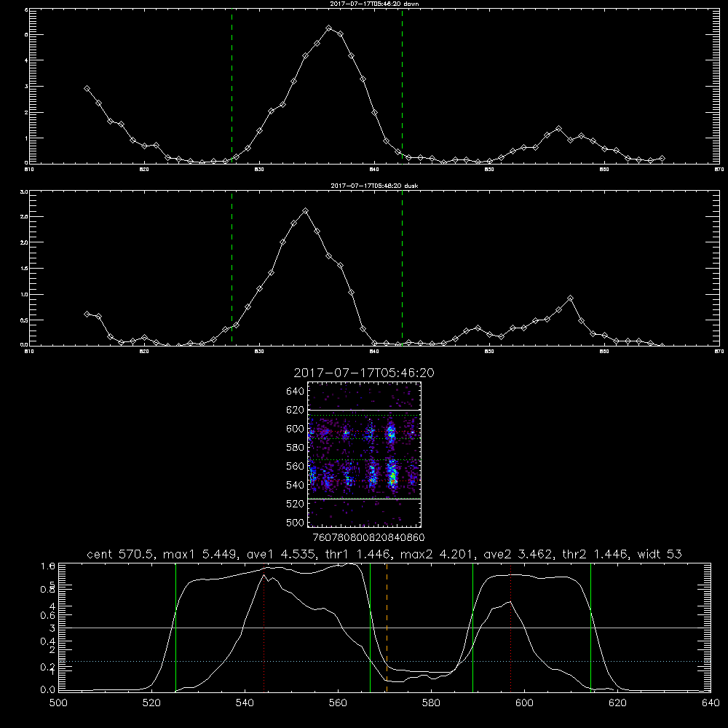728x728 pixels.
Task: Click the x-axis label 640 of the bottom plot
Action: coord(711,703)
